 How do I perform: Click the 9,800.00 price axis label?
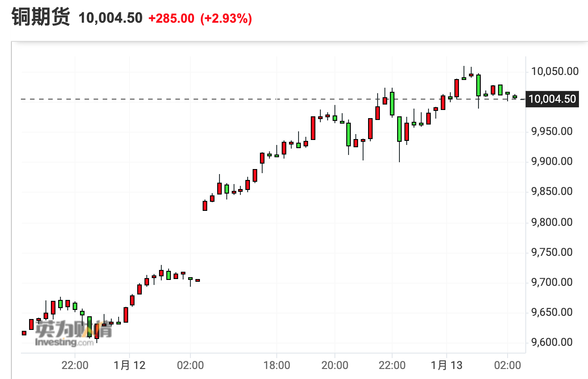[x=552, y=222]
